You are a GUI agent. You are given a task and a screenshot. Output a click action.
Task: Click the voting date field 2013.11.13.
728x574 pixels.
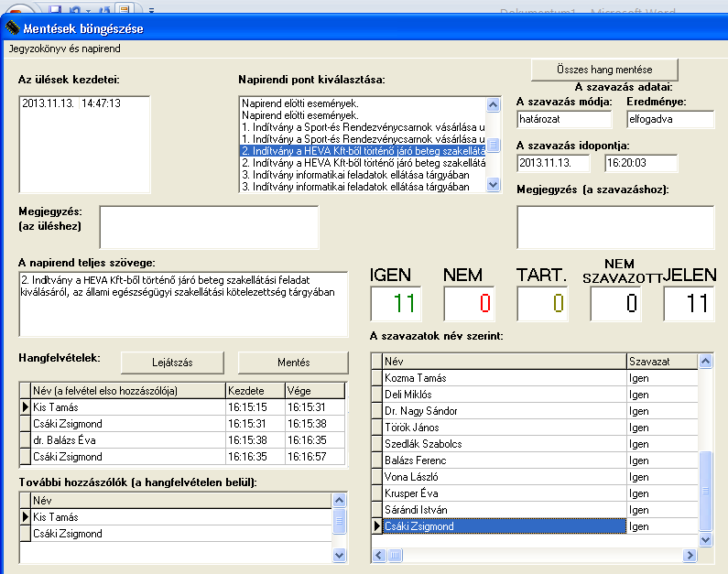click(x=553, y=163)
